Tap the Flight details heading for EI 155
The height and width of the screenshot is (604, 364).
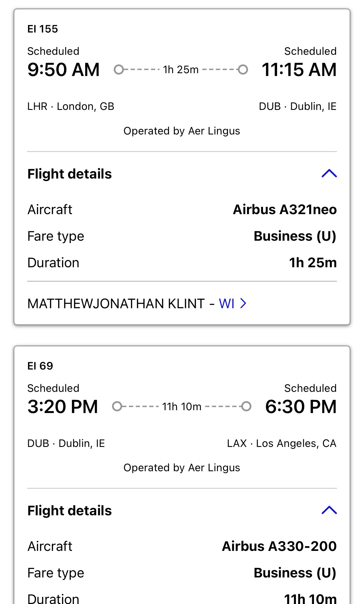click(69, 174)
